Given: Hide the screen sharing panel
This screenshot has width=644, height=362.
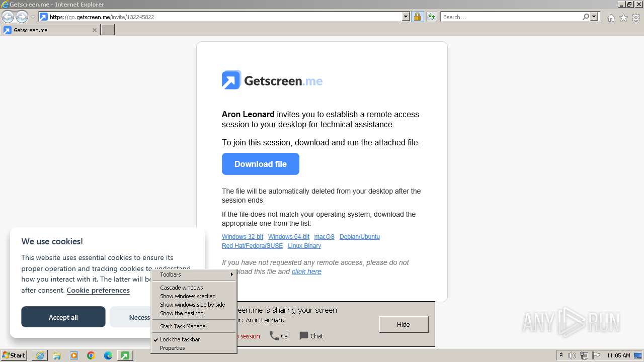Looking at the screenshot, I should [x=404, y=324].
